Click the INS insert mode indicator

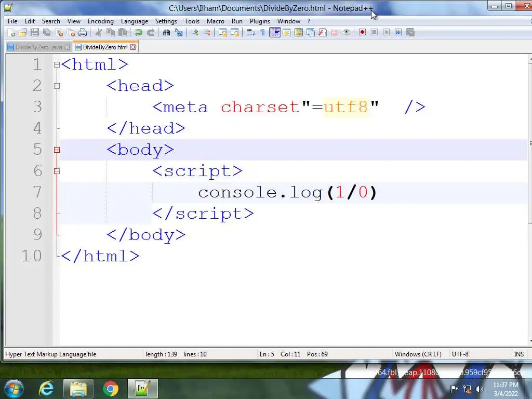(519, 354)
